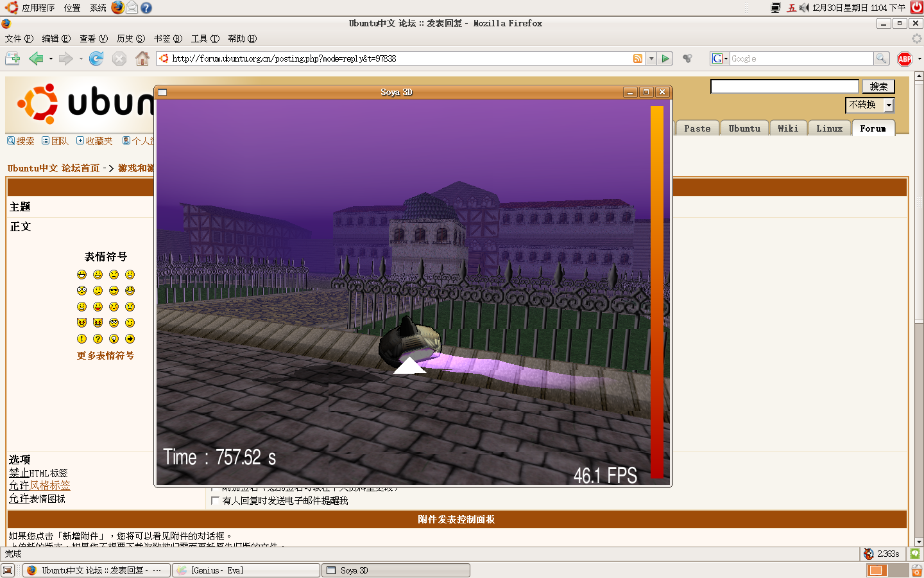Go back with the green arrow
Screen dimensions: 924x578
pos(36,58)
